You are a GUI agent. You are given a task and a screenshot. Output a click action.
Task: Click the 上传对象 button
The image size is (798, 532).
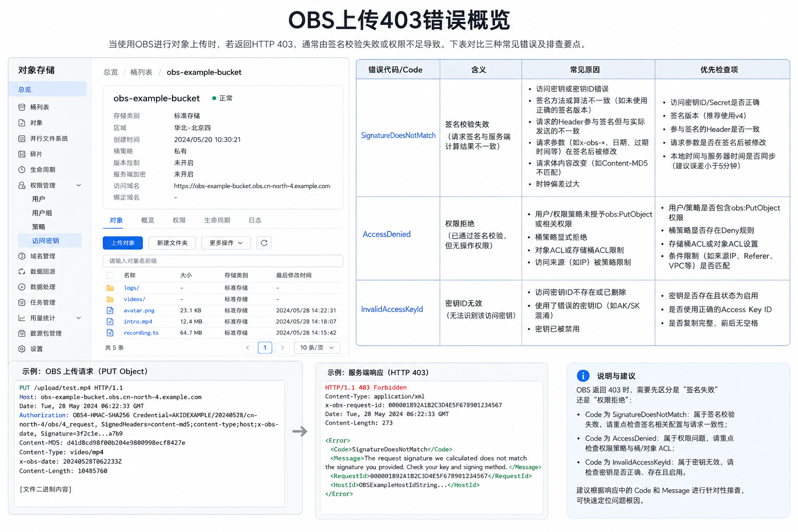[123, 243]
